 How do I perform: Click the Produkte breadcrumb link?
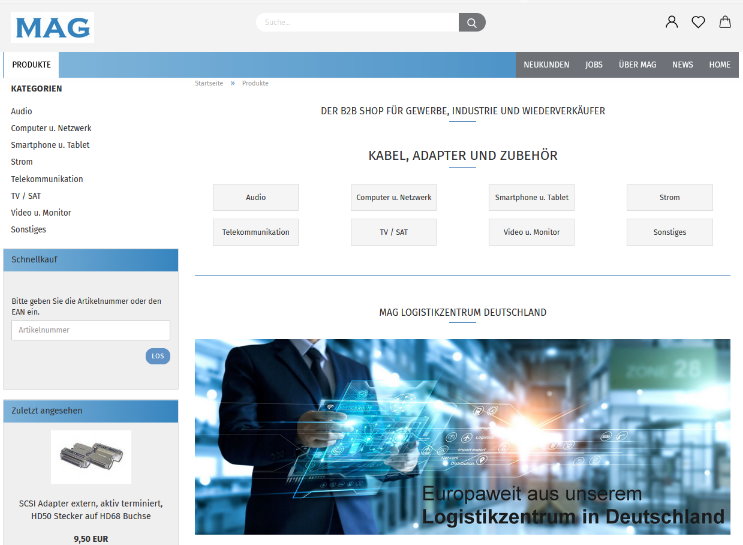[255, 83]
